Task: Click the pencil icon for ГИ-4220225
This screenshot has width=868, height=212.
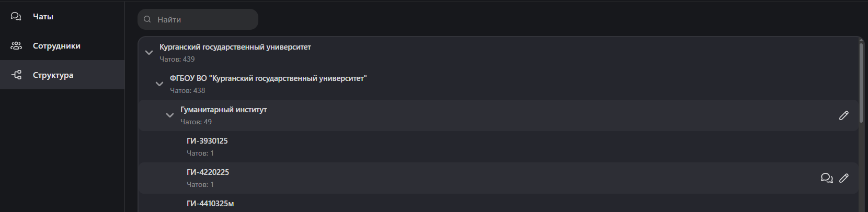Action: (x=843, y=178)
